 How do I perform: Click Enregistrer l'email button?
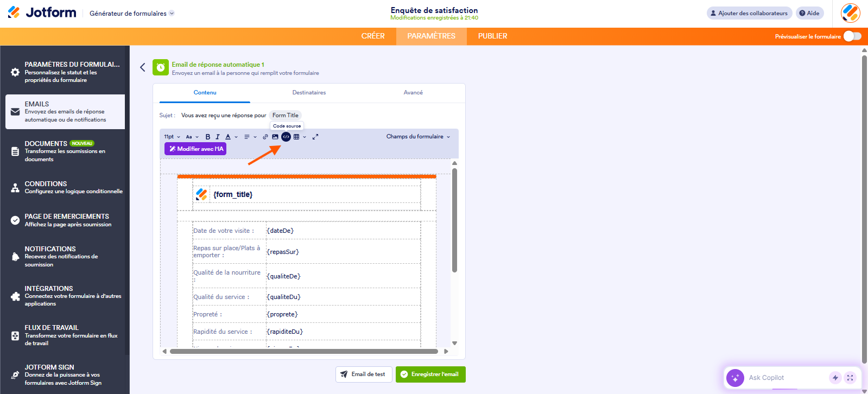click(x=430, y=374)
